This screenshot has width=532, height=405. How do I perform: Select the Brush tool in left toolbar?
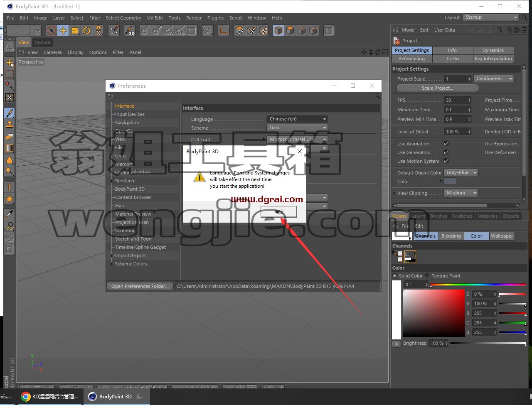pyautogui.click(x=9, y=113)
